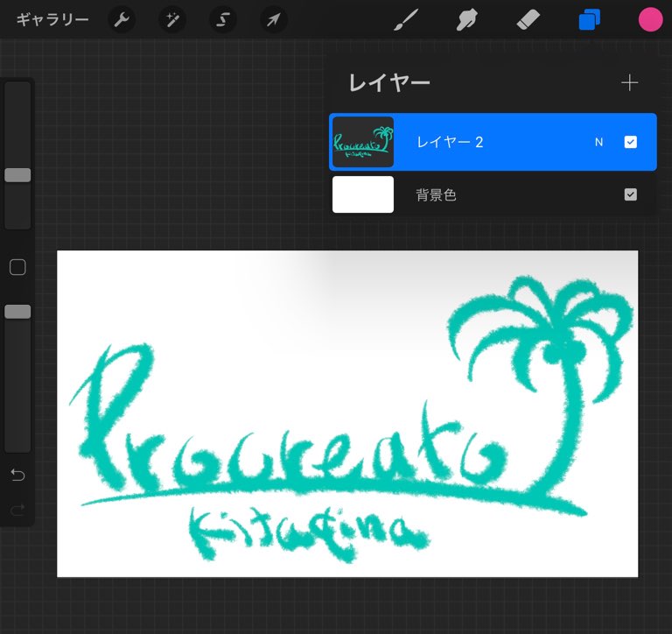Viewport: 672px width, 634px height.
Task: Open the Gallery (ギャラリー) view
Action: [x=52, y=20]
